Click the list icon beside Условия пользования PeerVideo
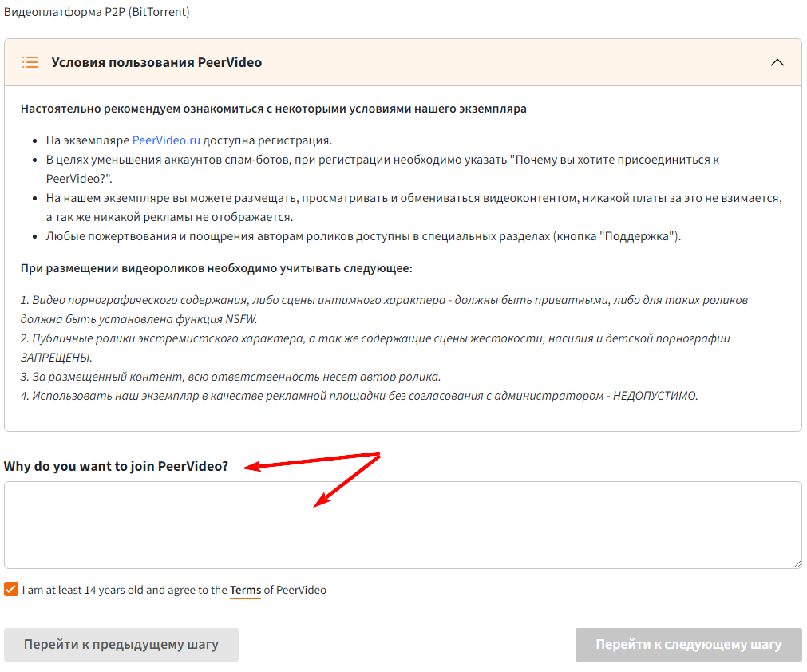 [30, 62]
